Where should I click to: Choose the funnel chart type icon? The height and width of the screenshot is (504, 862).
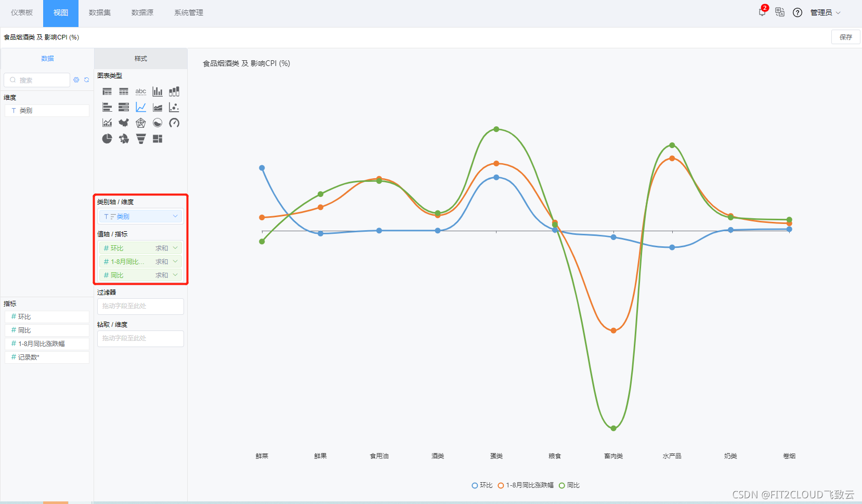[141, 139]
